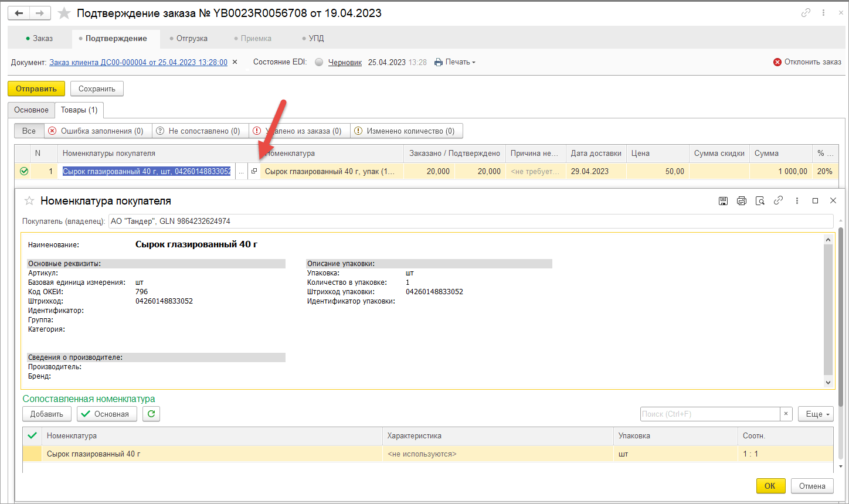The height and width of the screenshot is (504, 849).
Task: Toggle Не сопоставлено filter
Action: (199, 131)
